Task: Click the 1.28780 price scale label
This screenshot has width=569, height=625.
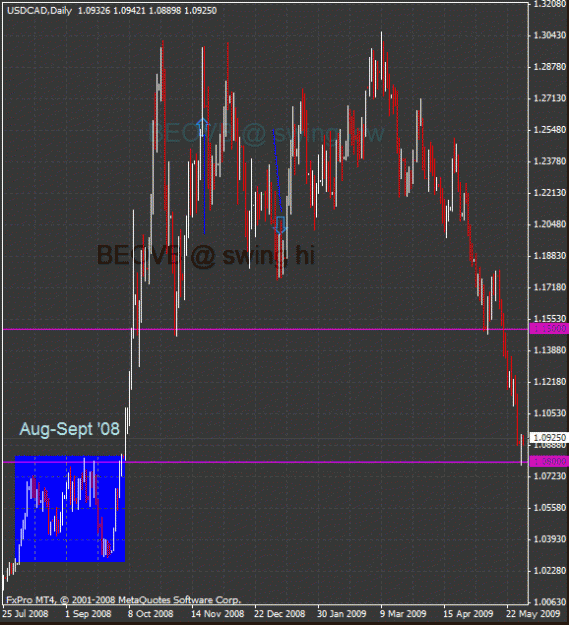Action: (x=549, y=67)
